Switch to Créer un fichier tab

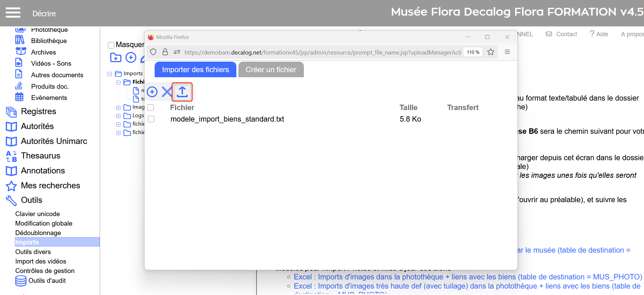pyautogui.click(x=271, y=70)
